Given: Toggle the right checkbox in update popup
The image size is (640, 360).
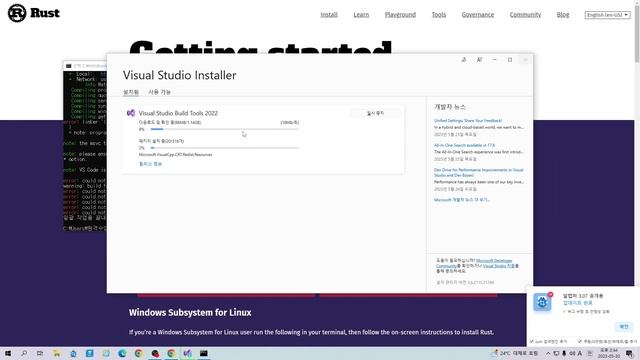Looking at the screenshot, I should coord(580,341).
